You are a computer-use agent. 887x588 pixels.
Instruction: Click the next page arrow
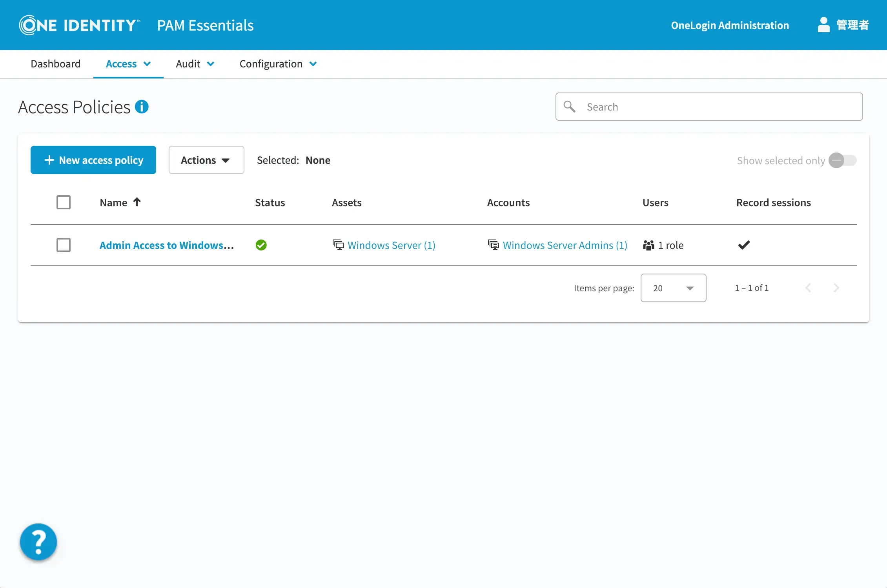coord(836,288)
